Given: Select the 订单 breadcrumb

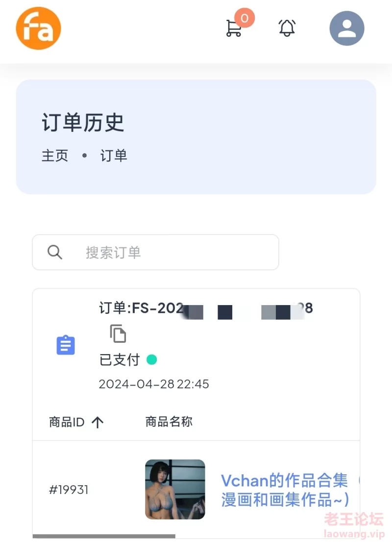Looking at the screenshot, I should pos(114,155).
